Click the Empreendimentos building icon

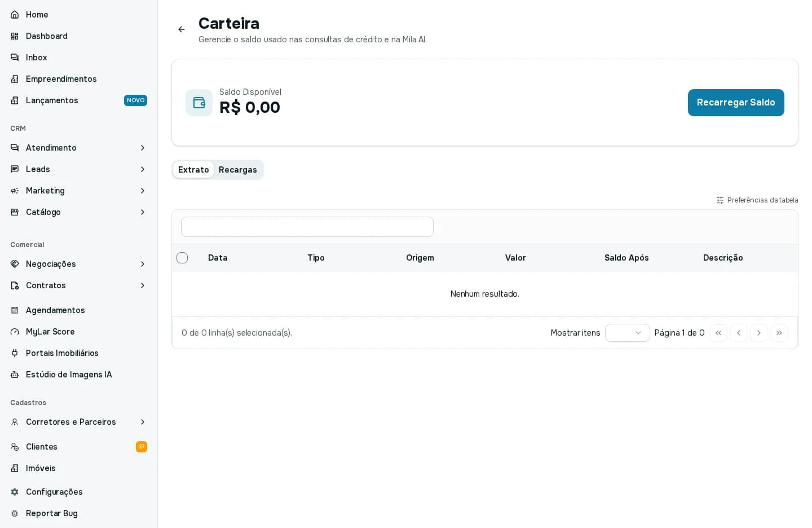(x=15, y=79)
